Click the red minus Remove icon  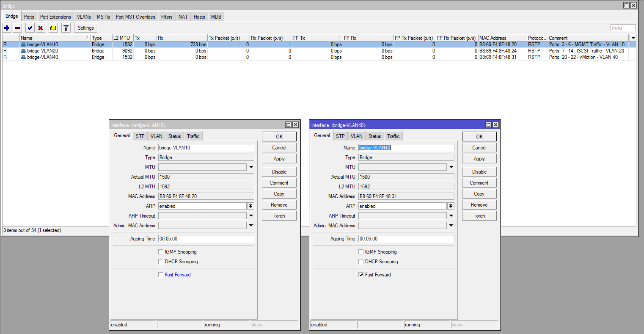[17, 28]
